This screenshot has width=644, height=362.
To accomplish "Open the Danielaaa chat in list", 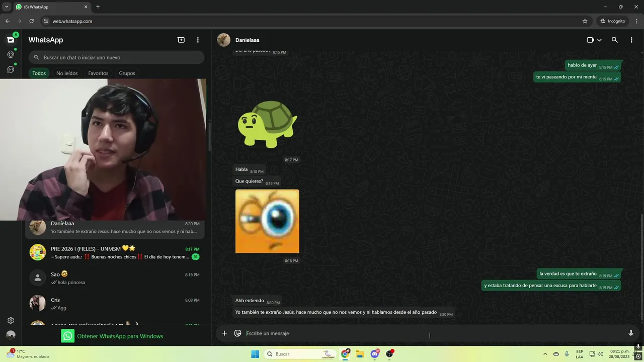I will coord(115,227).
